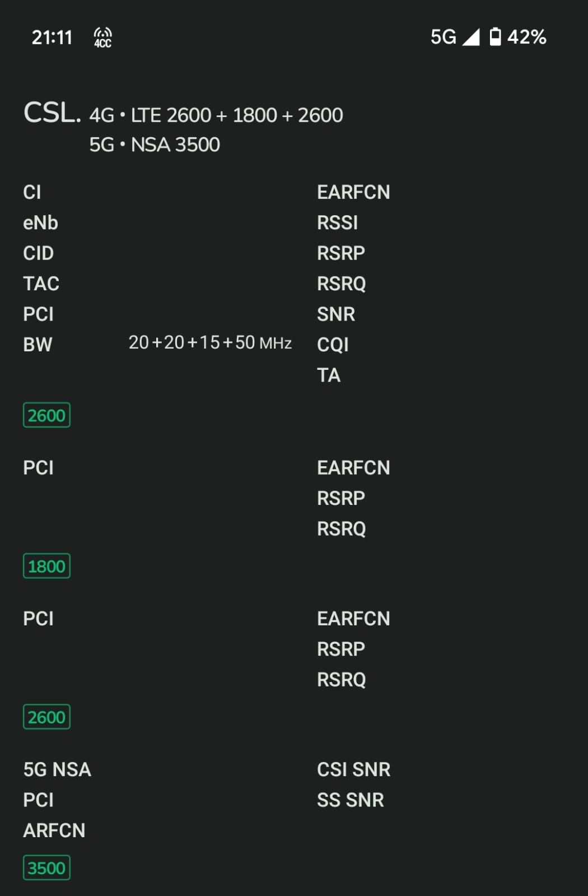Screen dimensions: 588x896
Task: Tap the 4CC carrier aggregation status icon
Action: pos(102,38)
